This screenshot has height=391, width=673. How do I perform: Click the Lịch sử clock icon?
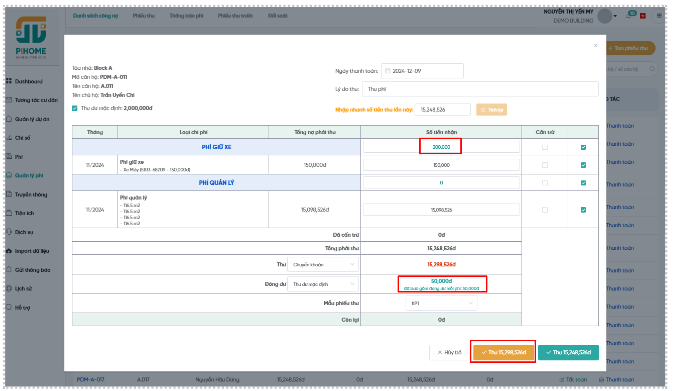9,288
